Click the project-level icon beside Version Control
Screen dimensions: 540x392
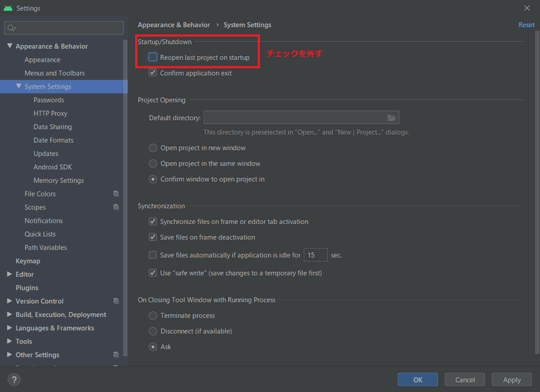pyautogui.click(x=116, y=302)
